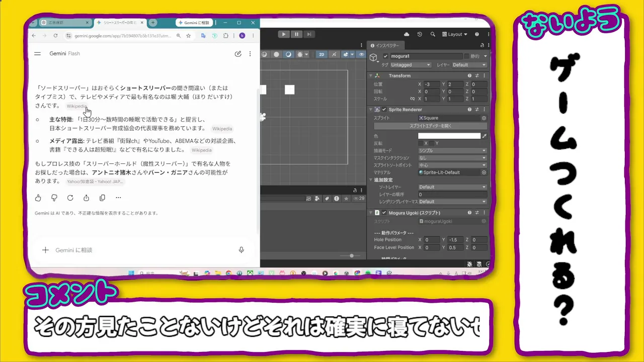This screenshot has height=362, width=644.
Task: Open the Sprite Renderer presets icon
Action: 477,110
